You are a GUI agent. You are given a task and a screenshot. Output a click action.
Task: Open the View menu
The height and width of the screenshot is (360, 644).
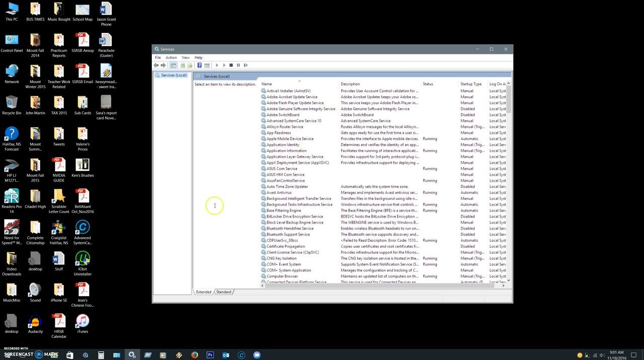pyautogui.click(x=186, y=57)
